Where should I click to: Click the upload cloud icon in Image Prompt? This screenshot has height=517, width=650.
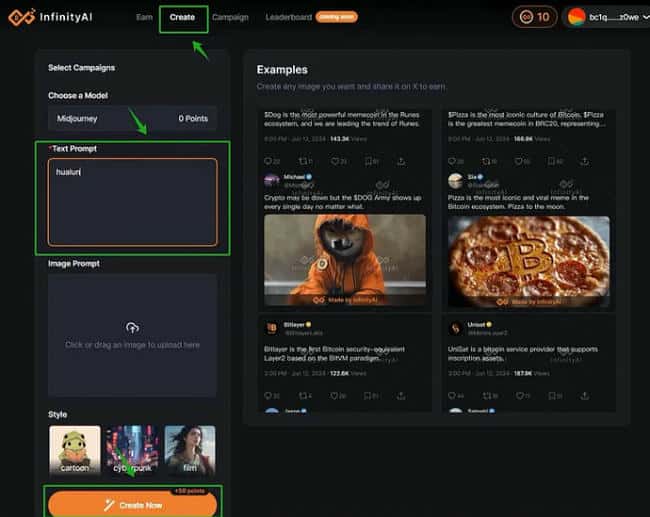tap(132, 327)
